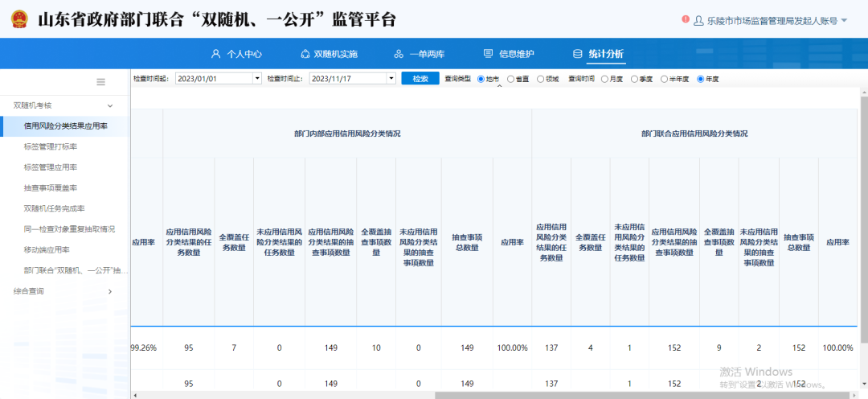Open the 检查时间起 date dropdown

coord(257,79)
